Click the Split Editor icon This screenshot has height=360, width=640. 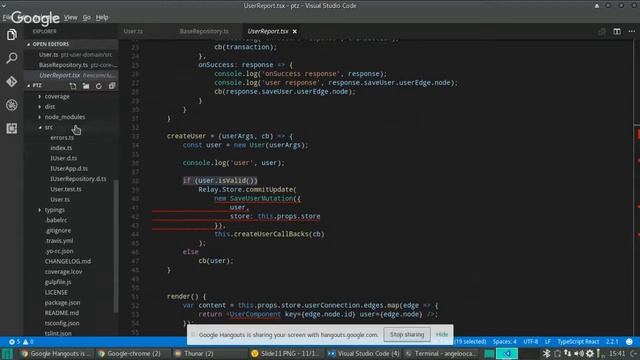tap(617, 31)
